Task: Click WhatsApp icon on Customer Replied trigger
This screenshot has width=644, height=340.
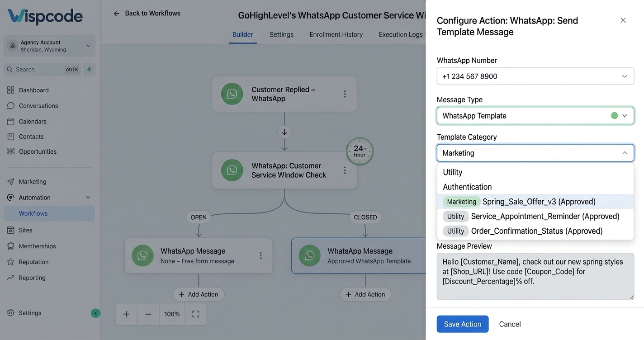Action: pos(232,94)
